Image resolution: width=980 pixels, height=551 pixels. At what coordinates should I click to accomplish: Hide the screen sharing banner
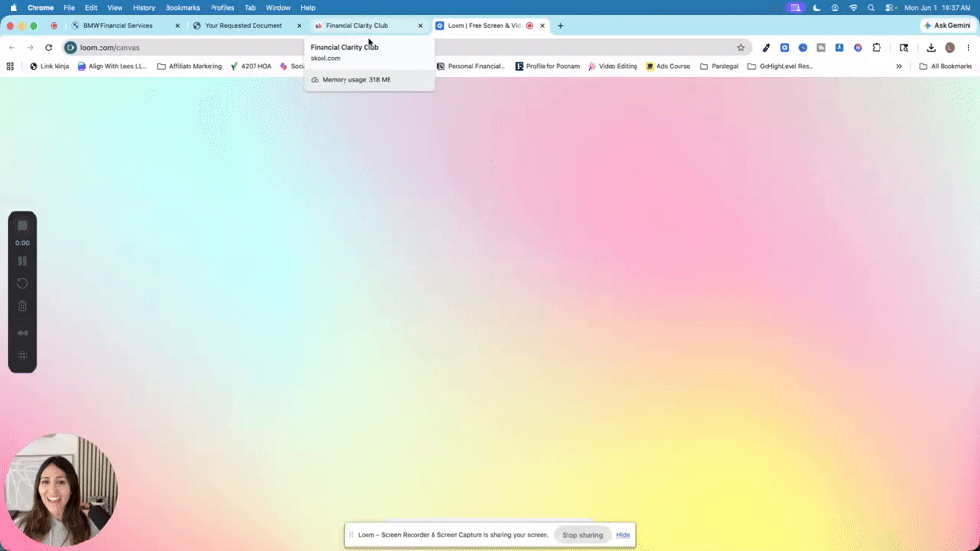tap(623, 535)
